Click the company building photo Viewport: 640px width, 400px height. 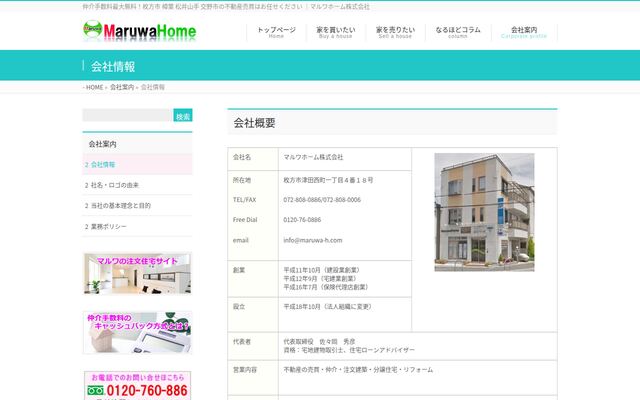tap(484, 212)
